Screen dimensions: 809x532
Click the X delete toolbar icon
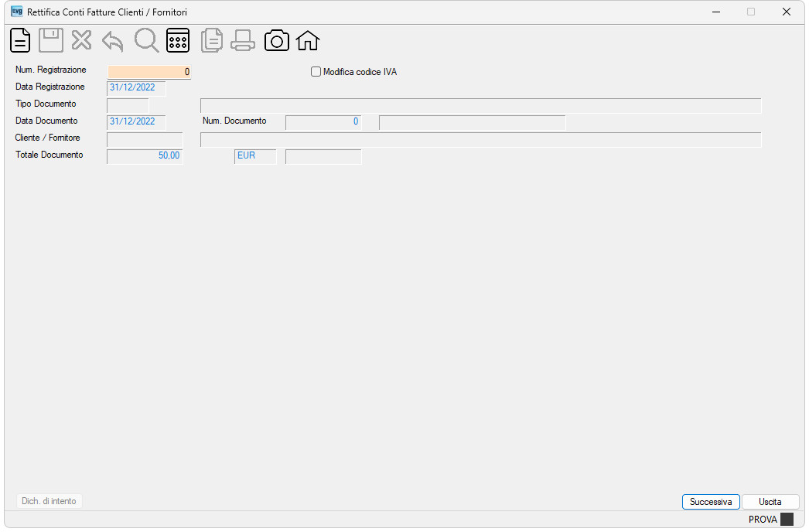click(81, 40)
